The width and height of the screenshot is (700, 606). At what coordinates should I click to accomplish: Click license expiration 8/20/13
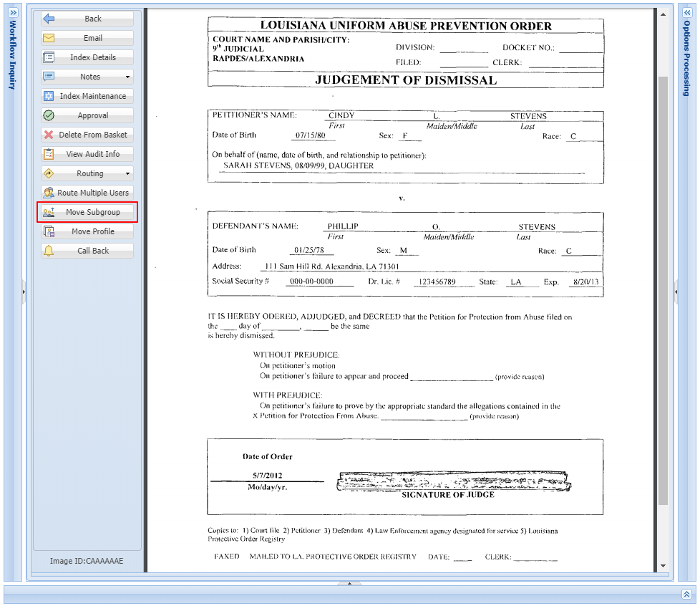pyautogui.click(x=585, y=282)
